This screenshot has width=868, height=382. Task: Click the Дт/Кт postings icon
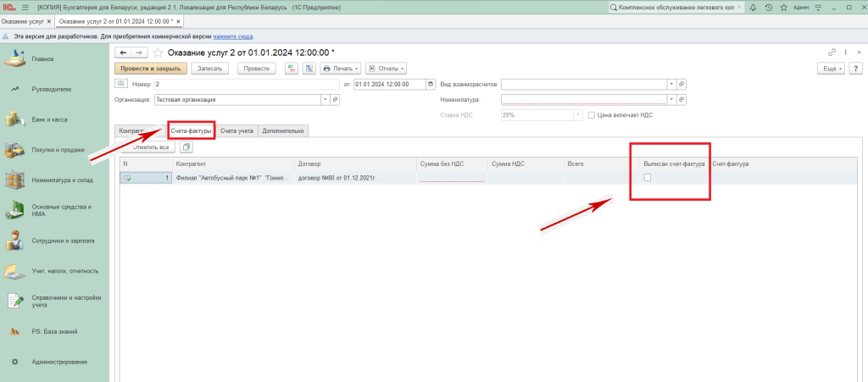tap(291, 69)
